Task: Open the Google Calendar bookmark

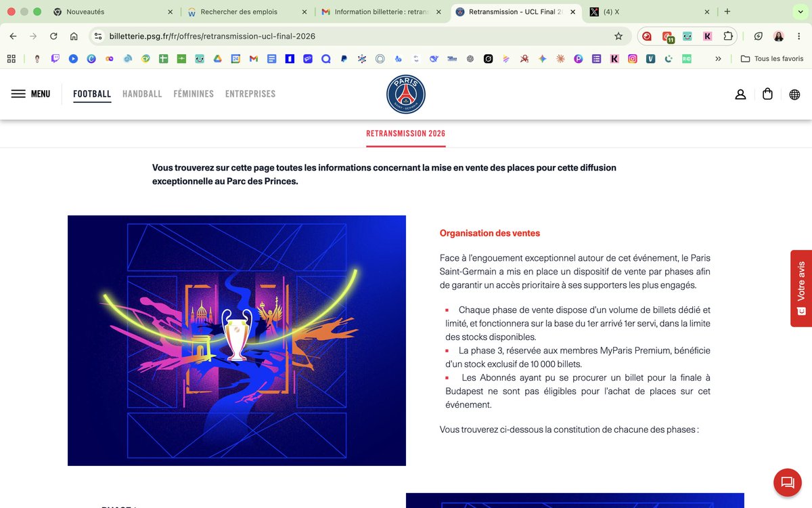Action: pos(235,59)
